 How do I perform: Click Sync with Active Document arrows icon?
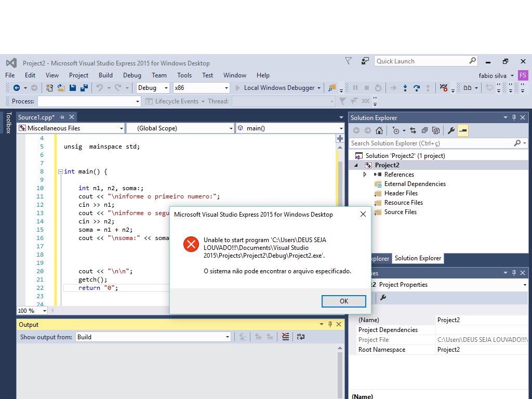(413, 130)
